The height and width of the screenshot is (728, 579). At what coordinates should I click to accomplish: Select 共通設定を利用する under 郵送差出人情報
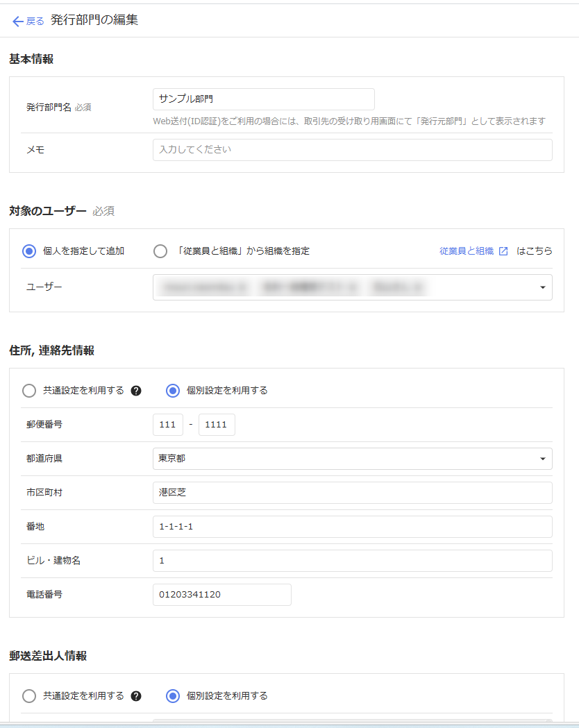pos(29,696)
